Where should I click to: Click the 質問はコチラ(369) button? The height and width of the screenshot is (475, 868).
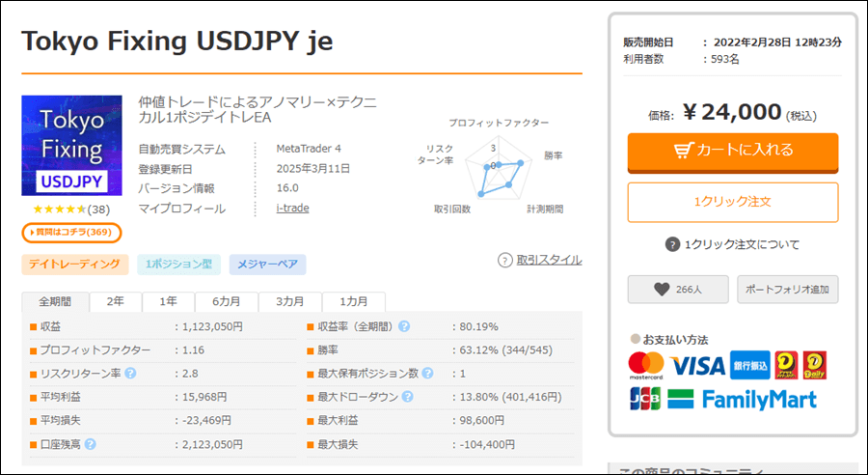tap(71, 233)
